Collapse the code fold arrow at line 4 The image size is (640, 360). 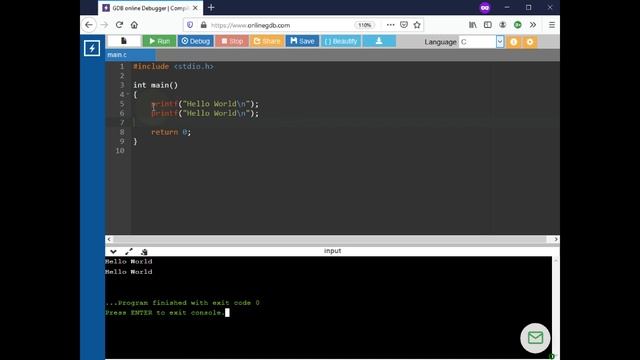click(128, 94)
